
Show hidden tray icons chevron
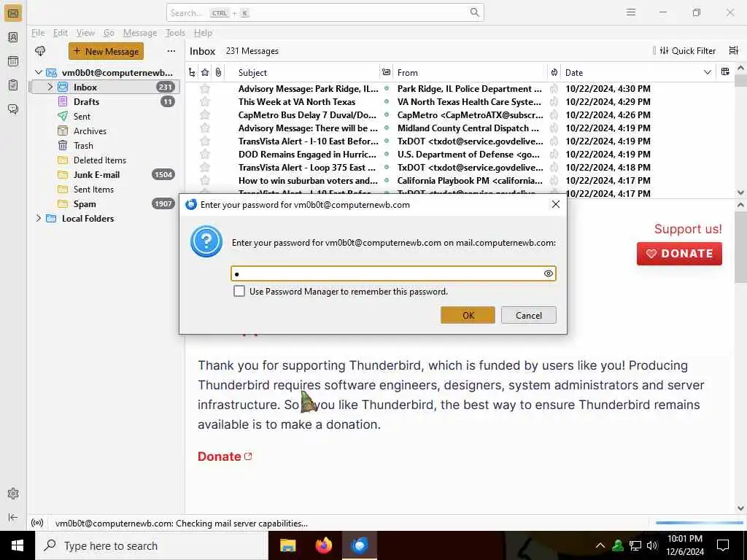(x=600, y=545)
